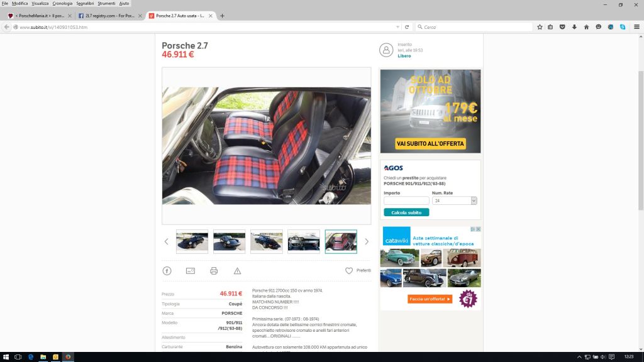Click the Calcola subito button

coord(406,212)
